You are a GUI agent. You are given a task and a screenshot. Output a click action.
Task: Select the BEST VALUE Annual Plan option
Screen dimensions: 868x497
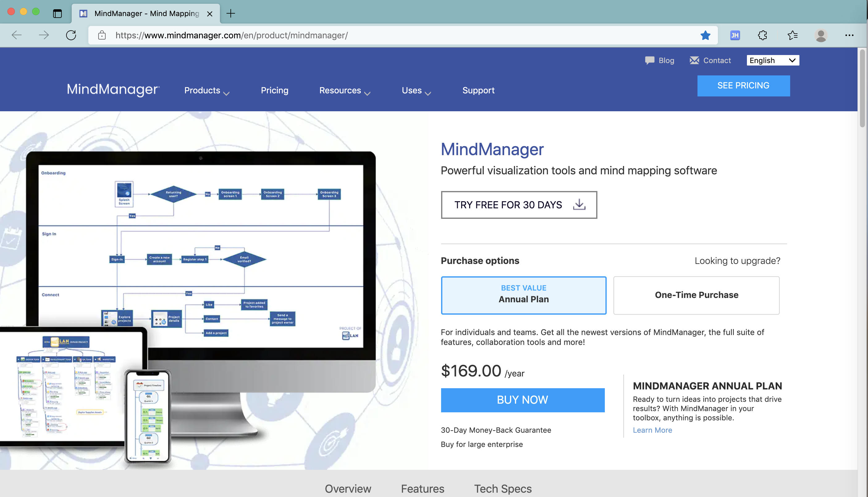[524, 295]
